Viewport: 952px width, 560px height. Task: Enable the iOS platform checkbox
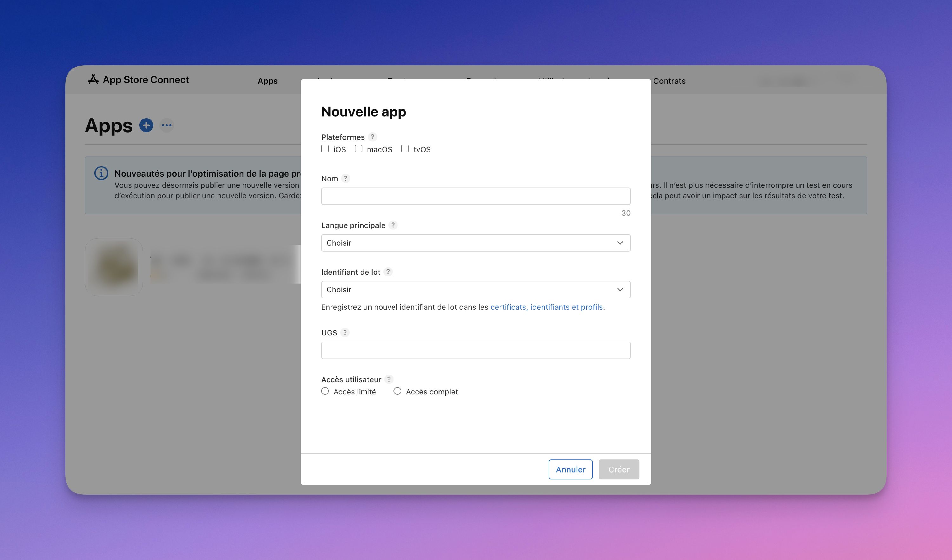coord(325,149)
